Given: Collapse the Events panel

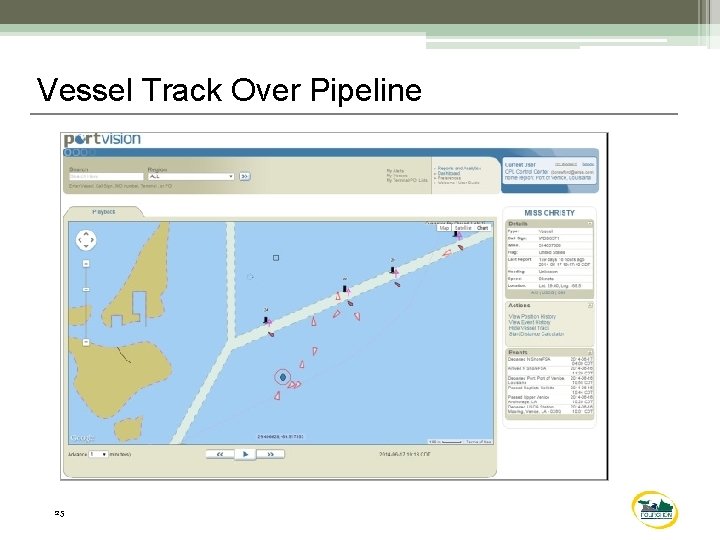Looking at the screenshot, I should point(590,352).
